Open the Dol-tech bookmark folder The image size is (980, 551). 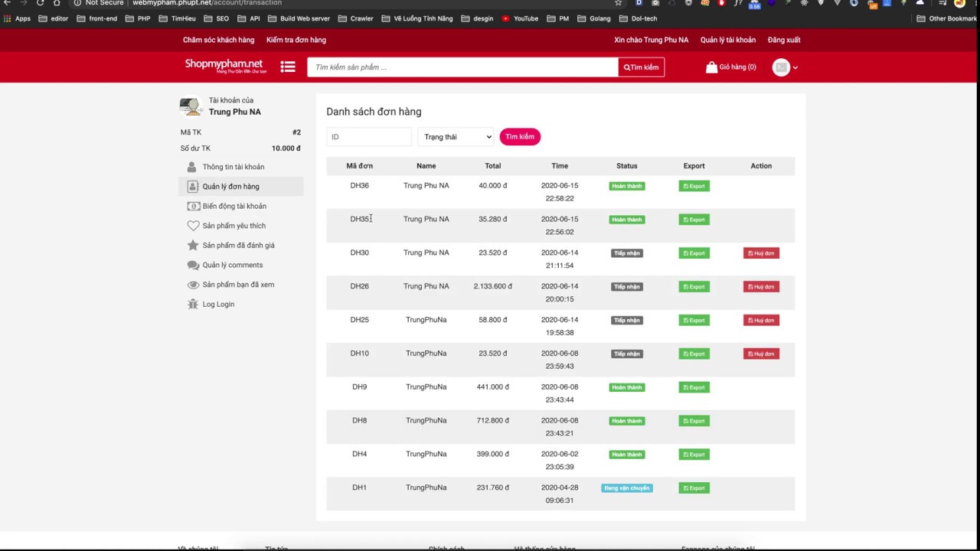pyautogui.click(x=638, y=18)
